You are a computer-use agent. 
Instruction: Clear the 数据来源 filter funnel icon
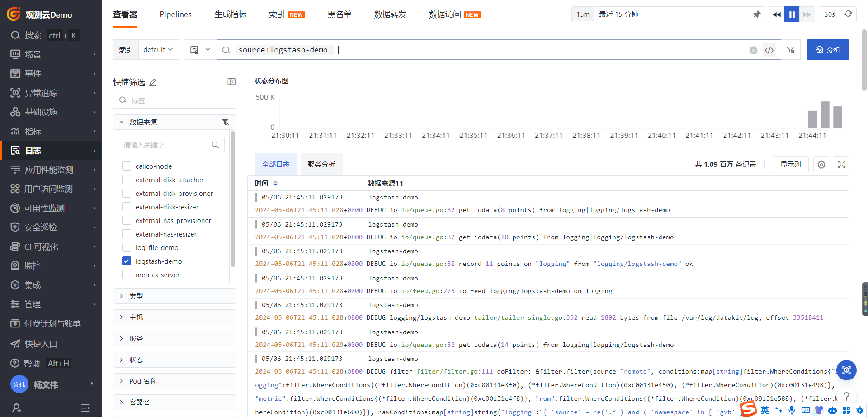pyautogui.click(x=226, y=122)
